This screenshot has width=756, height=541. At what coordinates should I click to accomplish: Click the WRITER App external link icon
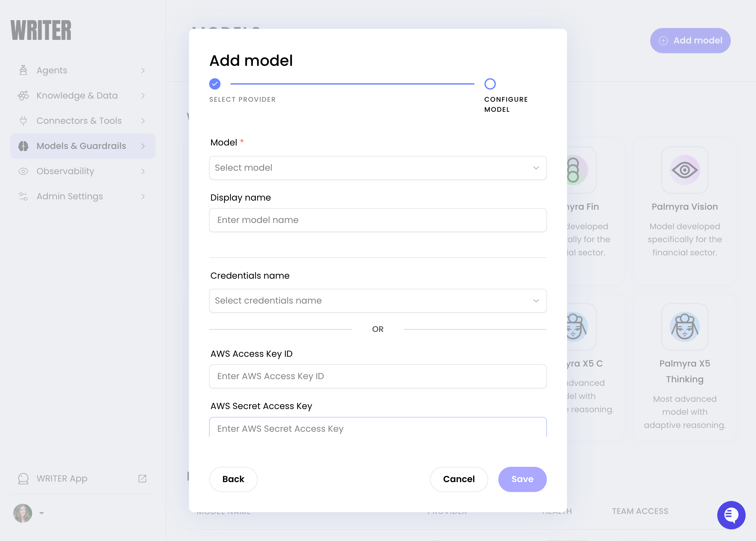point(142,478)
